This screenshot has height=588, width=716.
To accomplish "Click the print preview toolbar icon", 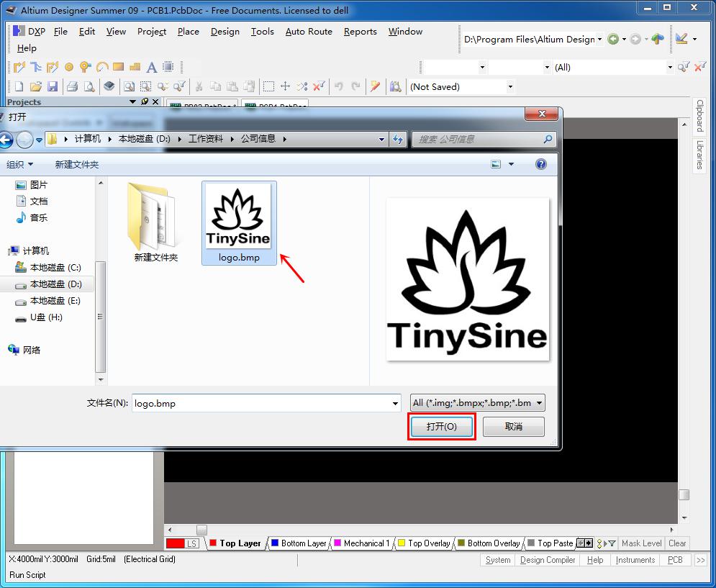I will [x=89, y=86].
